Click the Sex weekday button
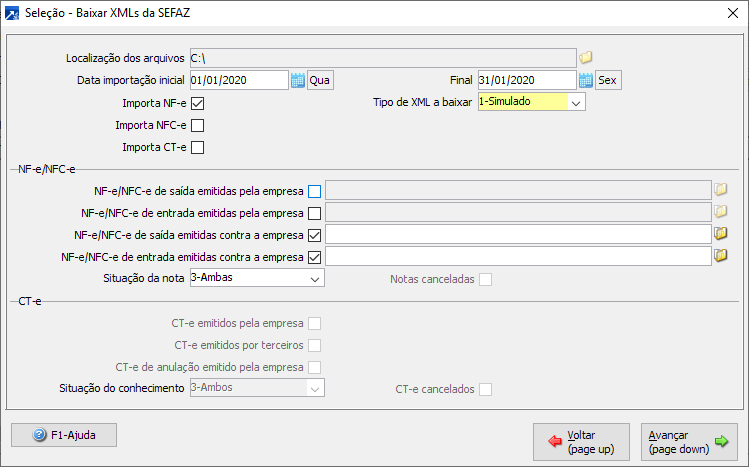Viewport: 753px width, 469px height. coord(608,80)
